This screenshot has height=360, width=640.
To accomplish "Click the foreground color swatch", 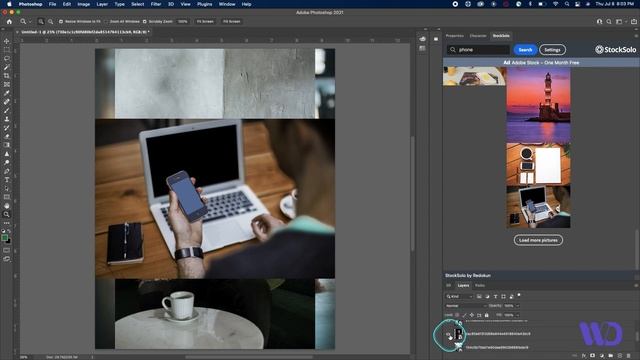I will [4, 238].
